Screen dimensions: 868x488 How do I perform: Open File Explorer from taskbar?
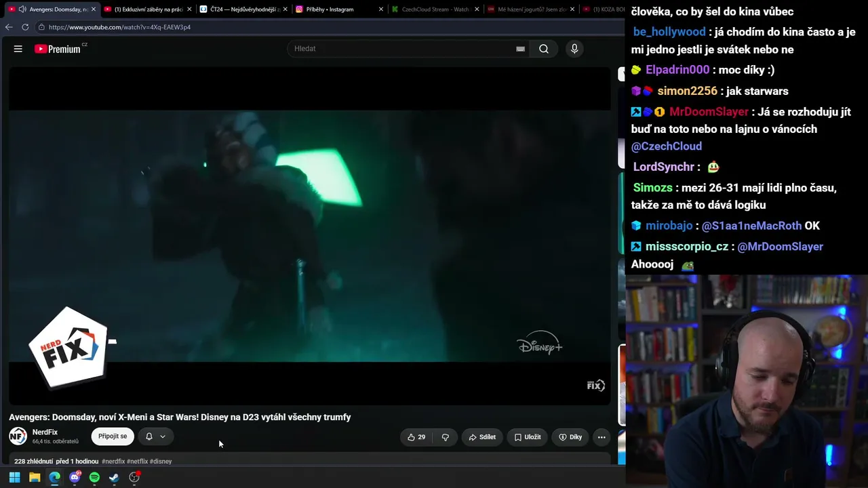(x=35, y=477)
